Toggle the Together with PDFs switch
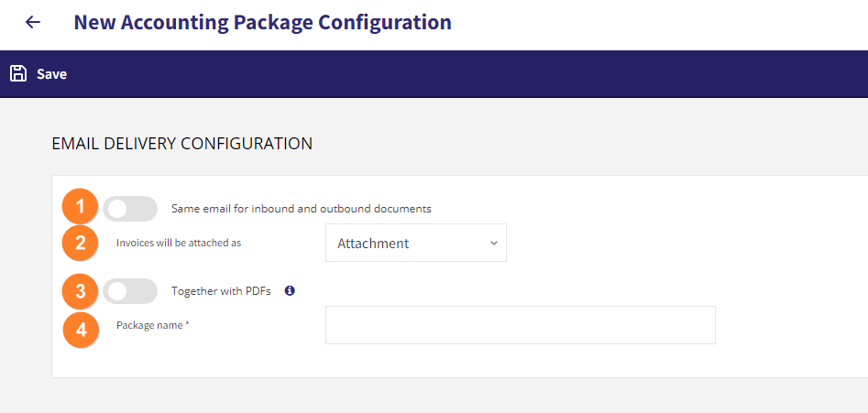 tap(130, 291)
